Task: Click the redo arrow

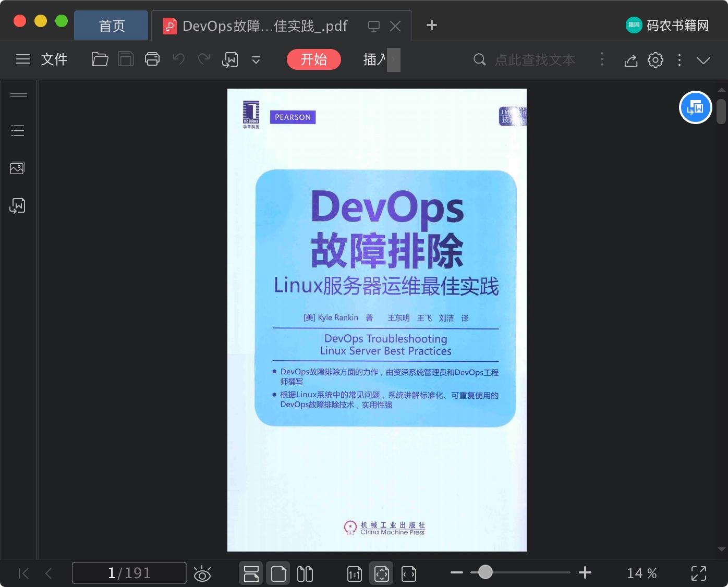Action: [204, 59]
